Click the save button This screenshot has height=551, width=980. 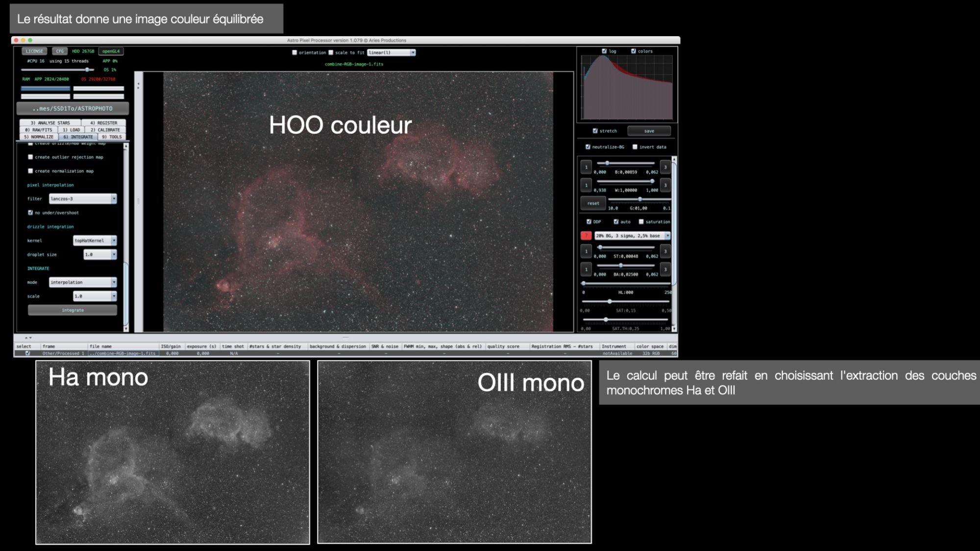click(x=649, y=131)
